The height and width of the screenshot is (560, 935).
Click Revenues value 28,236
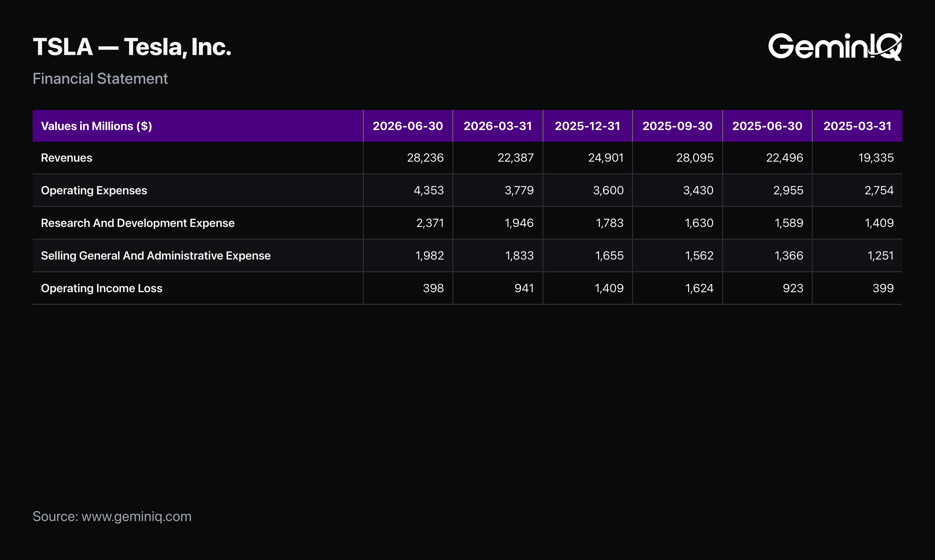425,158
